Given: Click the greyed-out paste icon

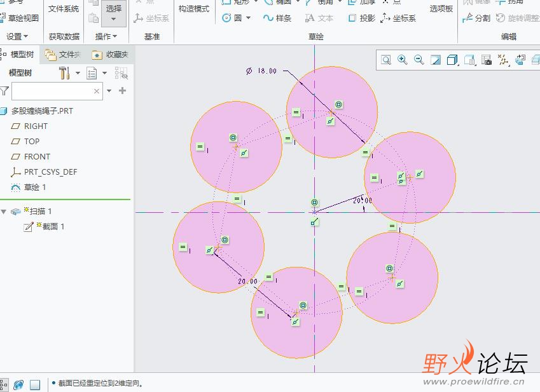Looking at the screenshot, I should pyautogui.click(x=93, y=18).
